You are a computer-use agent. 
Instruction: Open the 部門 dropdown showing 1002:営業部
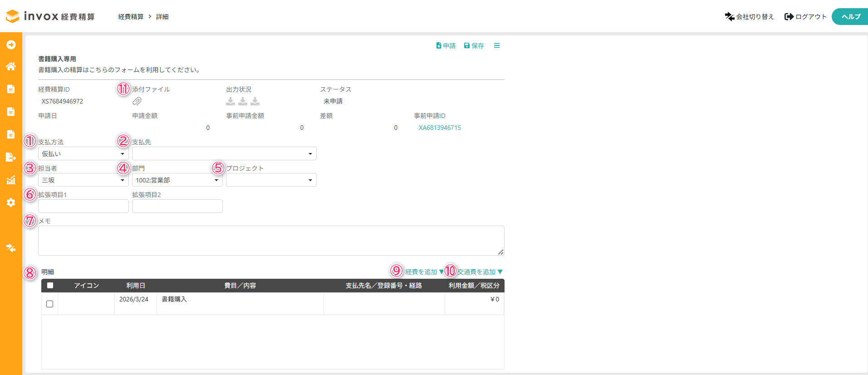coord(177,180)
